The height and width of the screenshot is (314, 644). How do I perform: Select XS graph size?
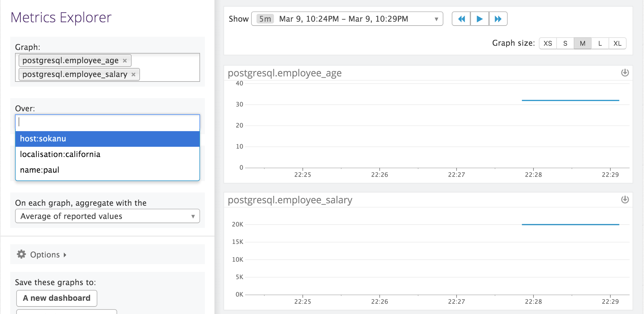[548, 43]
